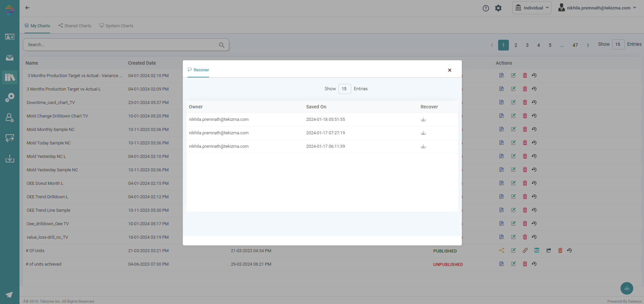Open settings gear in top bar
This screenshot has height=304, width=644.
pyautogui.click(x=498, y=8)
